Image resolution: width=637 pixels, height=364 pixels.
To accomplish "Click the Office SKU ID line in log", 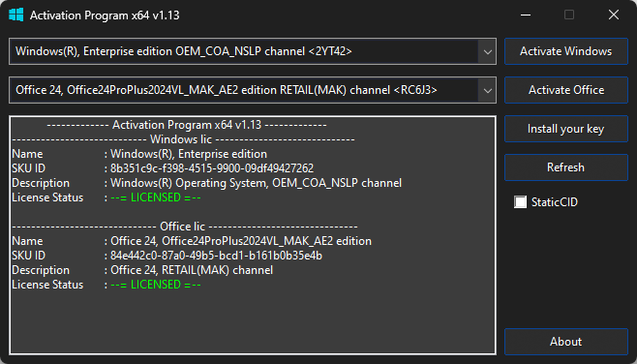I will (167, 256).
